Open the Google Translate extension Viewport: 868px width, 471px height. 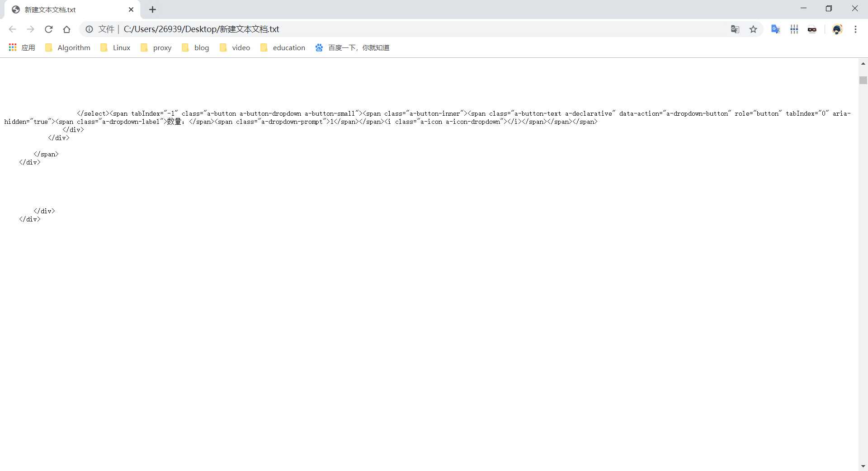pyautogui.click(x=776, y=29)
